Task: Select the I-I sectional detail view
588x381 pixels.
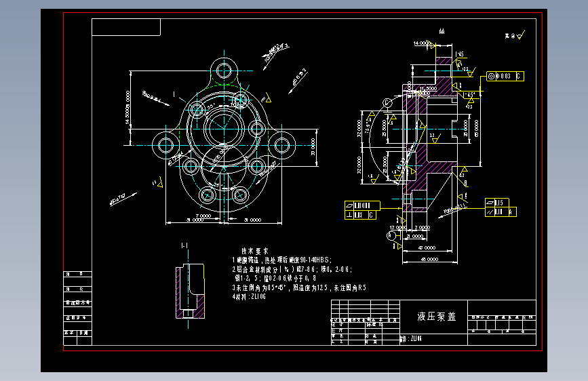Action: pyautogui.click(x=190, y=291)
